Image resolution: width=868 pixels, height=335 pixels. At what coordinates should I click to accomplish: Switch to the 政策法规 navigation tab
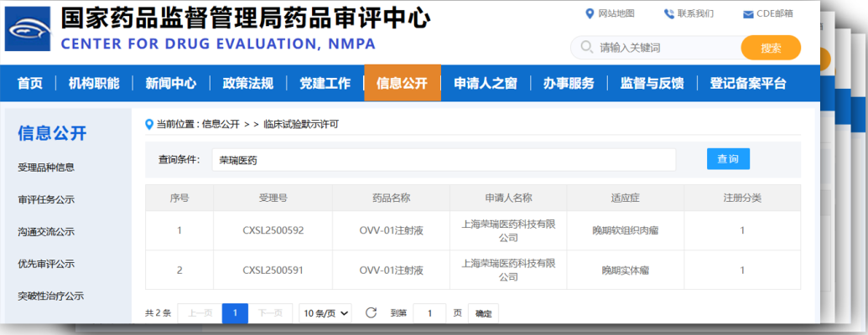coord(247,83)
